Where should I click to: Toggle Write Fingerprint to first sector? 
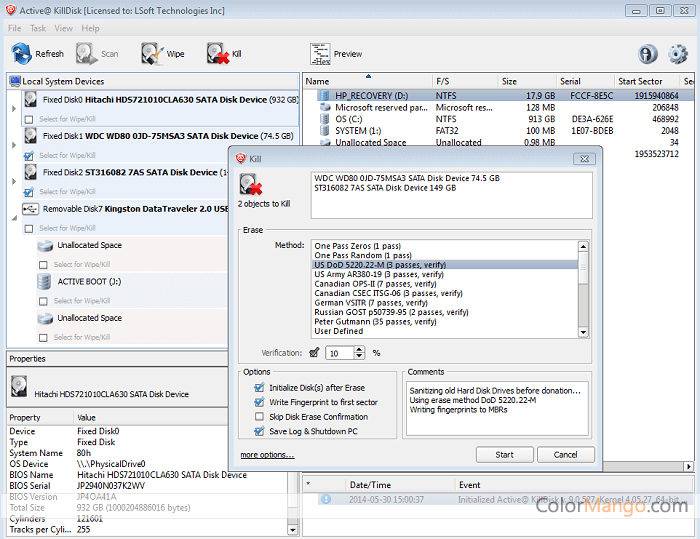[259, 402]
